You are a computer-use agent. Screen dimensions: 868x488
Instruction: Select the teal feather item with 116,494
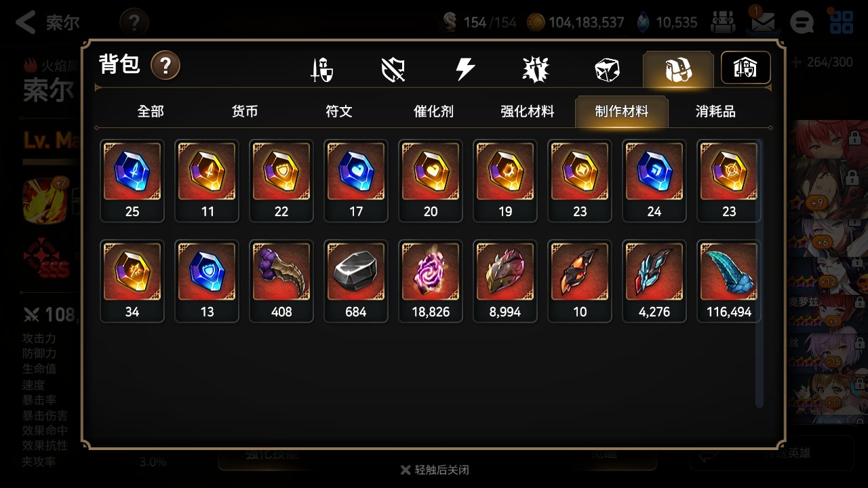[x=729, y=281]
